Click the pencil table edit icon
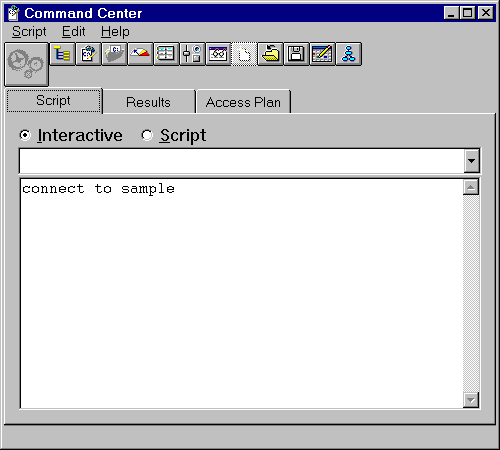Viewport: 500px width, 450px height. click(322, 54)
